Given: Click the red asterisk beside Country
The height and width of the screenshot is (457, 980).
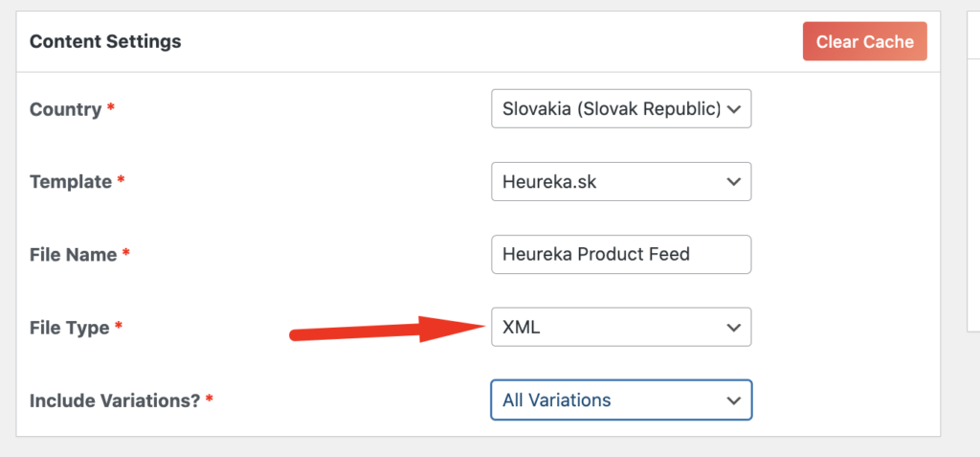Looking at the screenshot, I should [x=111, y=107].
